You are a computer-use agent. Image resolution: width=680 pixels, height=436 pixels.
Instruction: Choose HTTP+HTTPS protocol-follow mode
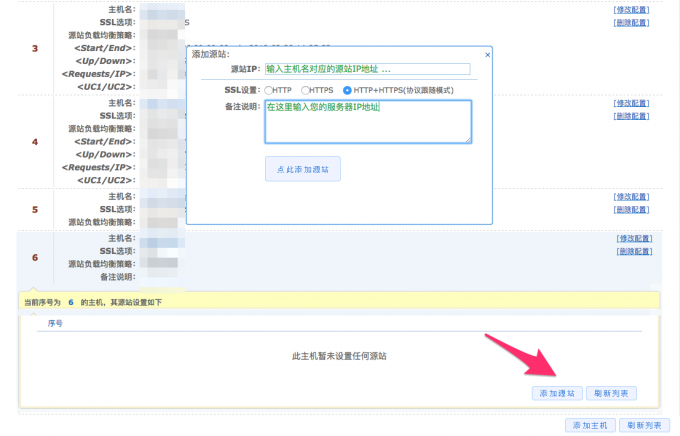[347, 90]
